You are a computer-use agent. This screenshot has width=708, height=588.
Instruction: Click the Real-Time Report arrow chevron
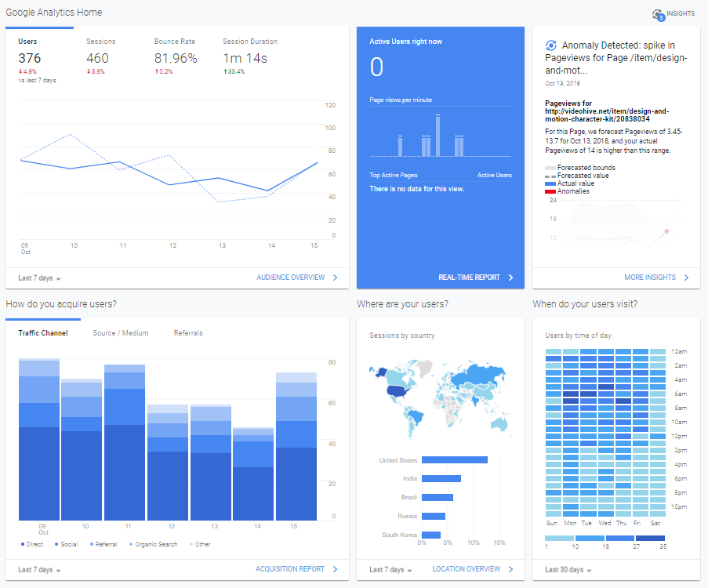point(510,278)
